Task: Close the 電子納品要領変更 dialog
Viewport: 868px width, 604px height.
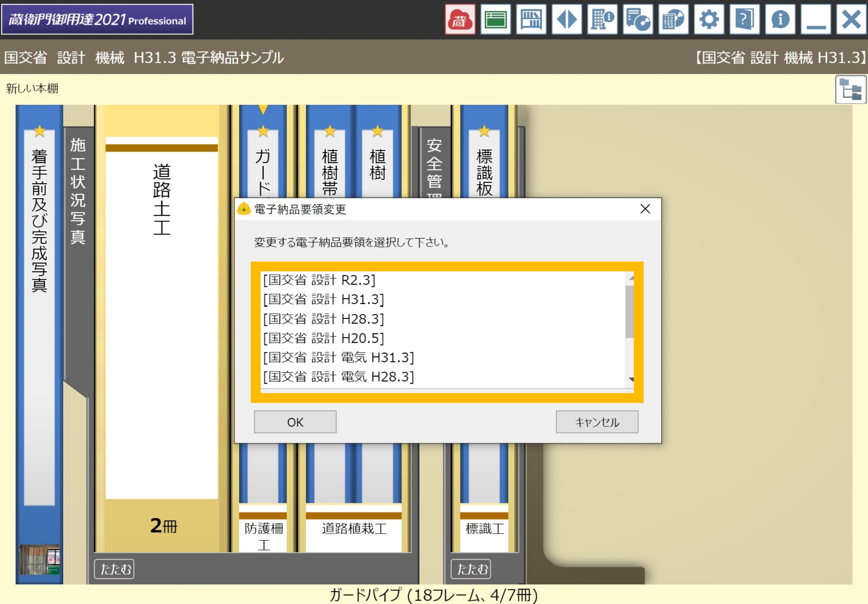Action: (x=645, y=209)
